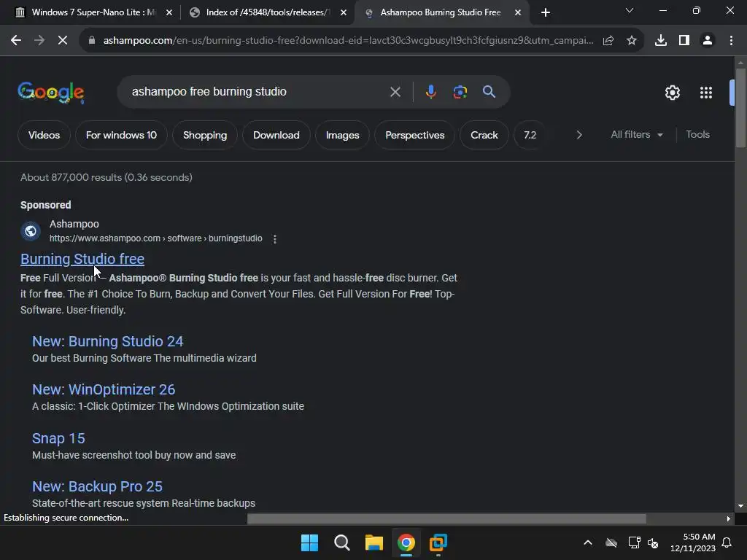Screen dimensions: 747x560
Task: View site info via lock icon
Action: [92, 41]
